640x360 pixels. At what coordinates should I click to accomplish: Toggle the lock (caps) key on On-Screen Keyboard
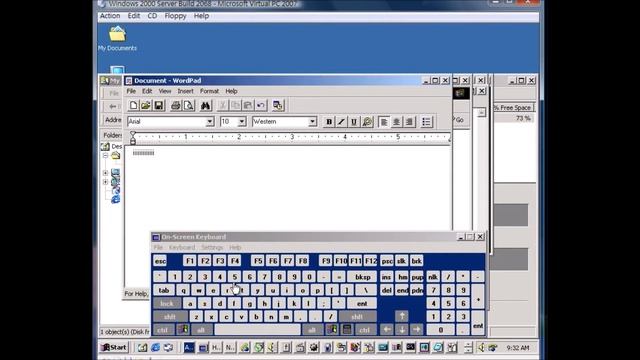click(x=167, y=303)
